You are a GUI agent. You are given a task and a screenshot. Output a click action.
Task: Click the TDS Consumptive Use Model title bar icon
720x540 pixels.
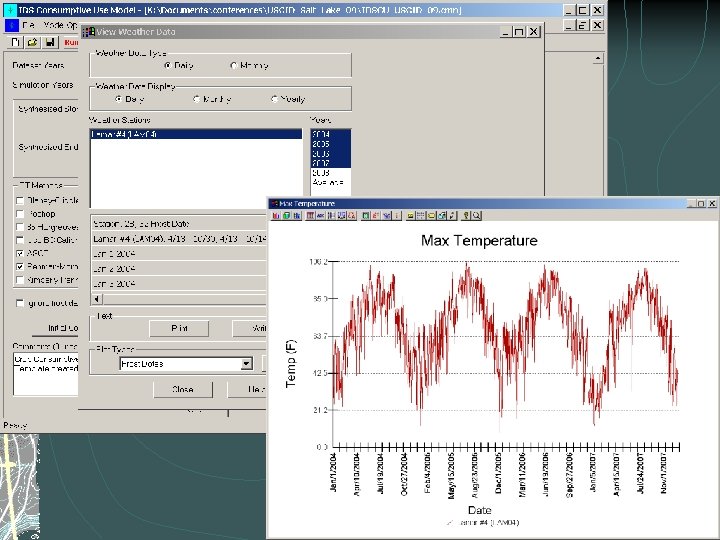tap(10, 10)
